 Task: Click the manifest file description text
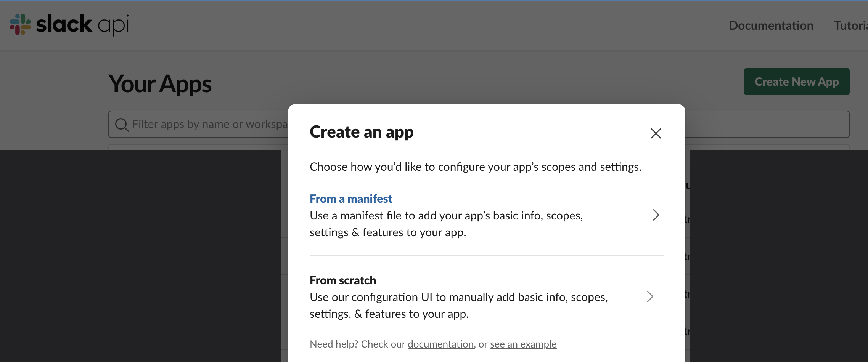[446, 224]
